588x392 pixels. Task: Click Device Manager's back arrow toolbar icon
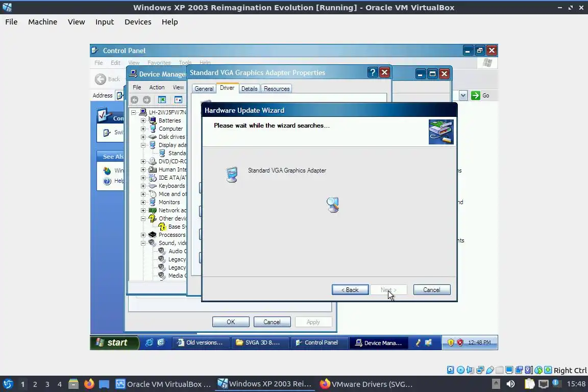coord(134,100)
